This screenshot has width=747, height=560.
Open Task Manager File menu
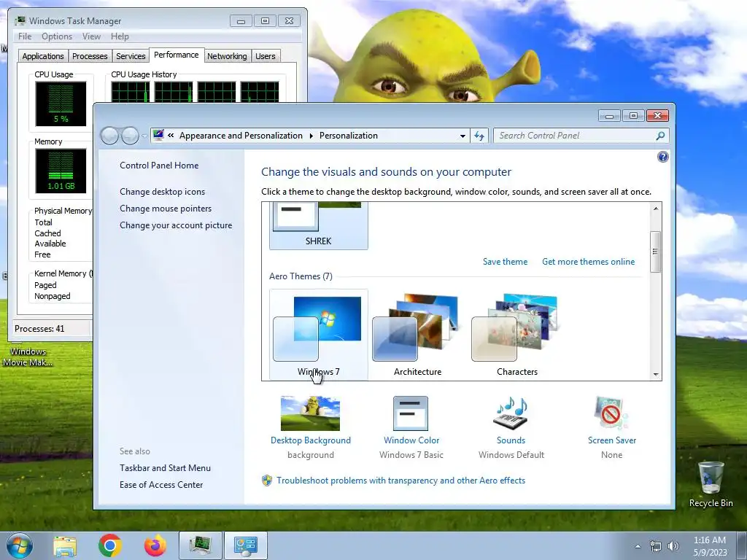pyautogui.click(x=25, y=36)
